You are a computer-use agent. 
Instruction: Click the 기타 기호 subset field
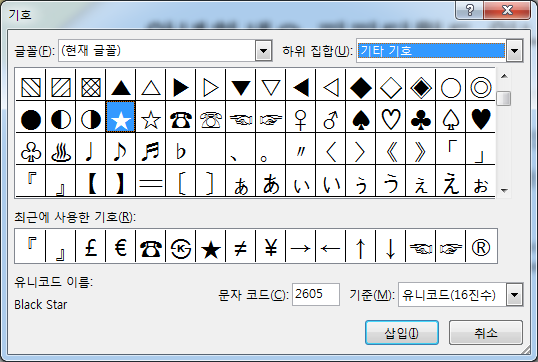(431, 51)
